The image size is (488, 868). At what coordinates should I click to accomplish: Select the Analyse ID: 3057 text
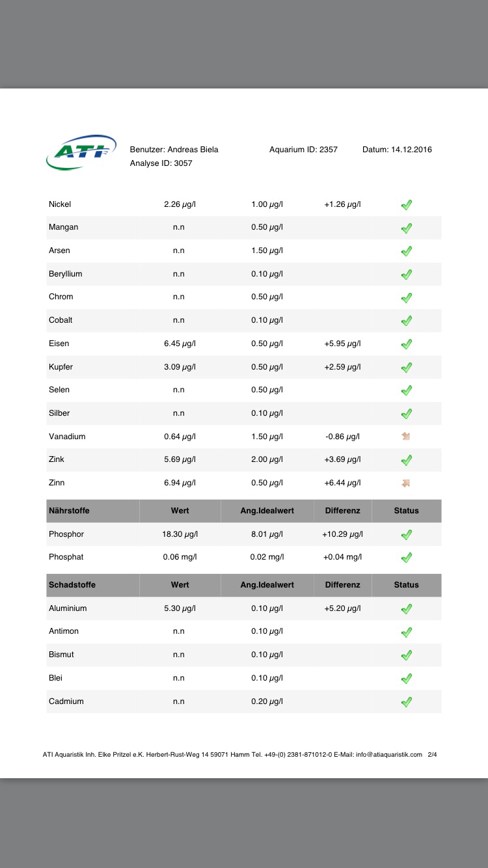pyautogui.click(x=161, y=163)
